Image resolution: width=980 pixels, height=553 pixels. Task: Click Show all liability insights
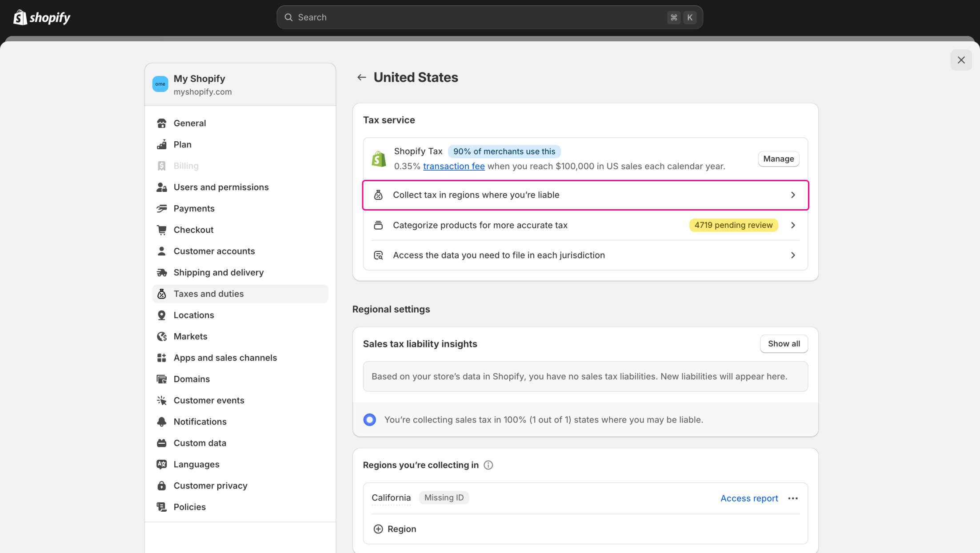[x=784, y=344]
